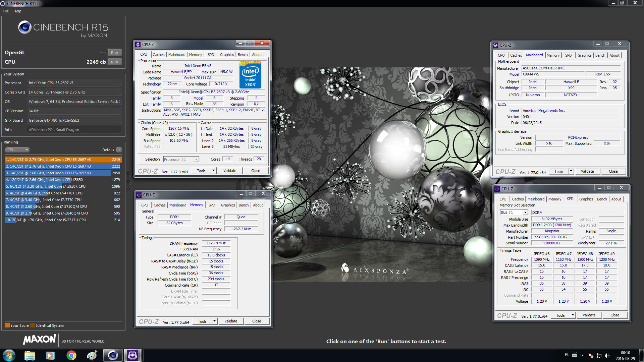The width and height of the screenshot is (644, 362).
Task: Click the CPU-Z CPU window title icon
Action: tap(138, 45)
